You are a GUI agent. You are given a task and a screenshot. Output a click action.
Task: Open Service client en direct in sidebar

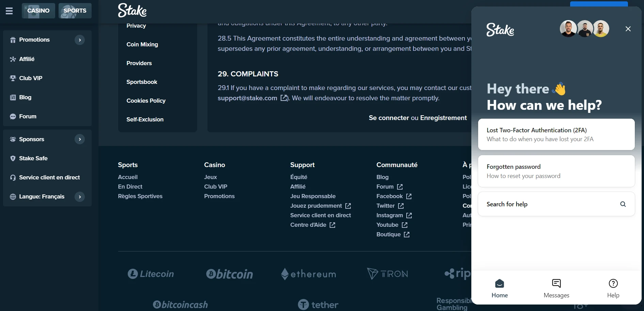(49, 177)
